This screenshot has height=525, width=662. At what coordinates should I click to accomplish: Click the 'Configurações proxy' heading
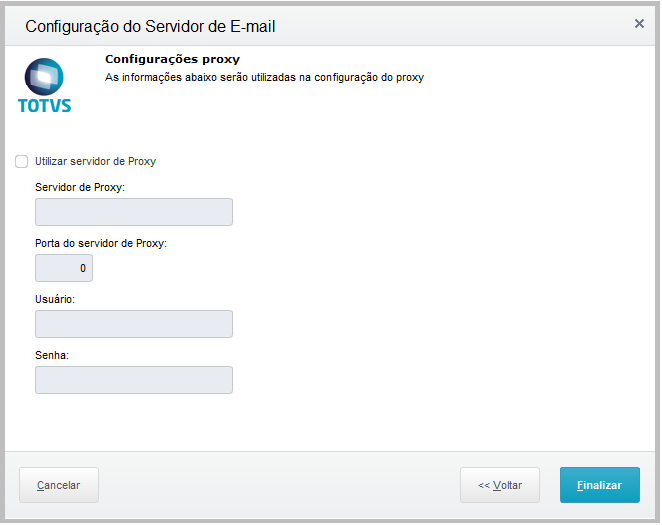coord(172,59)
